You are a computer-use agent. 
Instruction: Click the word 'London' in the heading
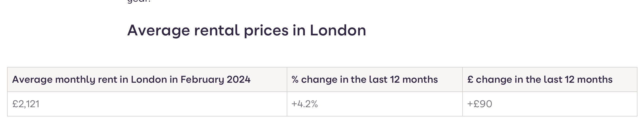[x=338, y=30]
